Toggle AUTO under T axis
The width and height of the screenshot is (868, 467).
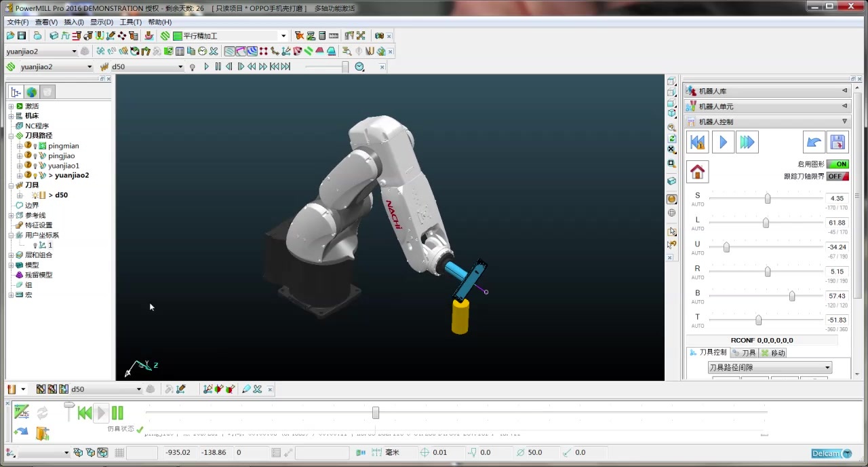(698, 326)
